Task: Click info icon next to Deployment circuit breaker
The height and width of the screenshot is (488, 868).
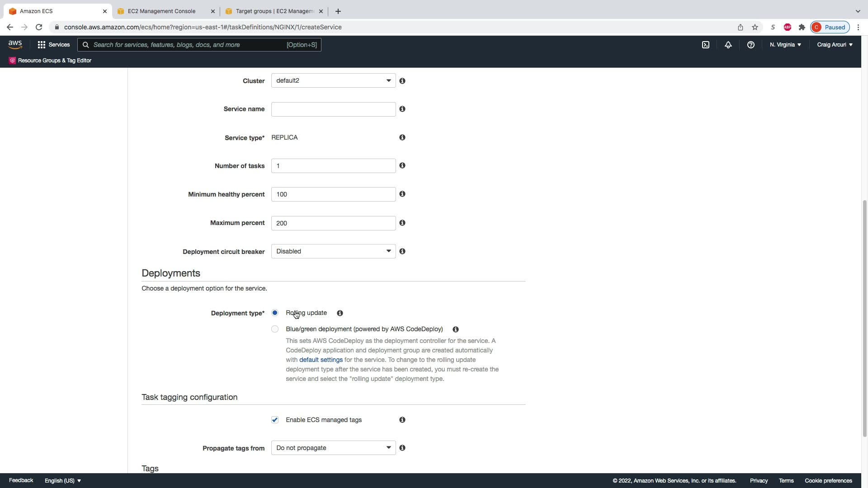Action: tap(402, 251)
